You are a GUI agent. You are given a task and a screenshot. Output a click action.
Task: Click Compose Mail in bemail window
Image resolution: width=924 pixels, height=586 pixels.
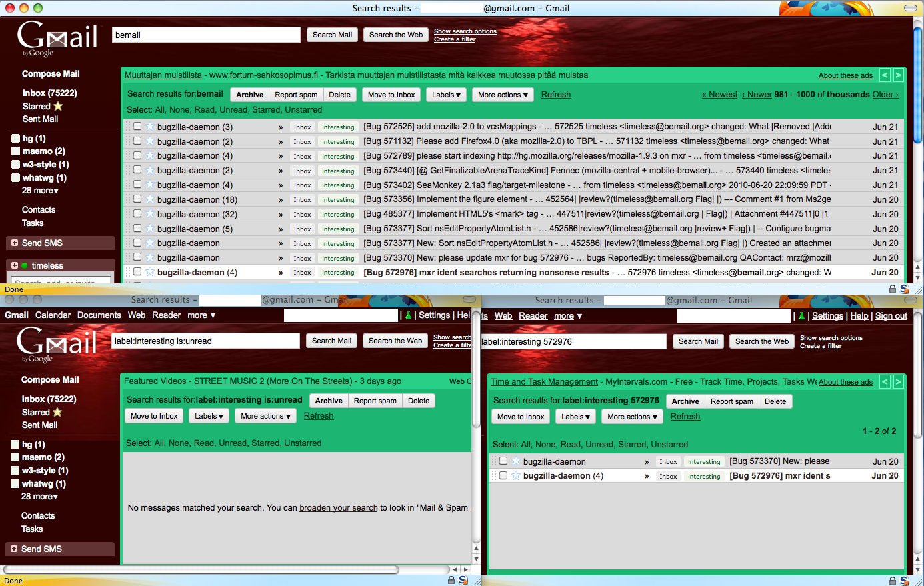51,74
